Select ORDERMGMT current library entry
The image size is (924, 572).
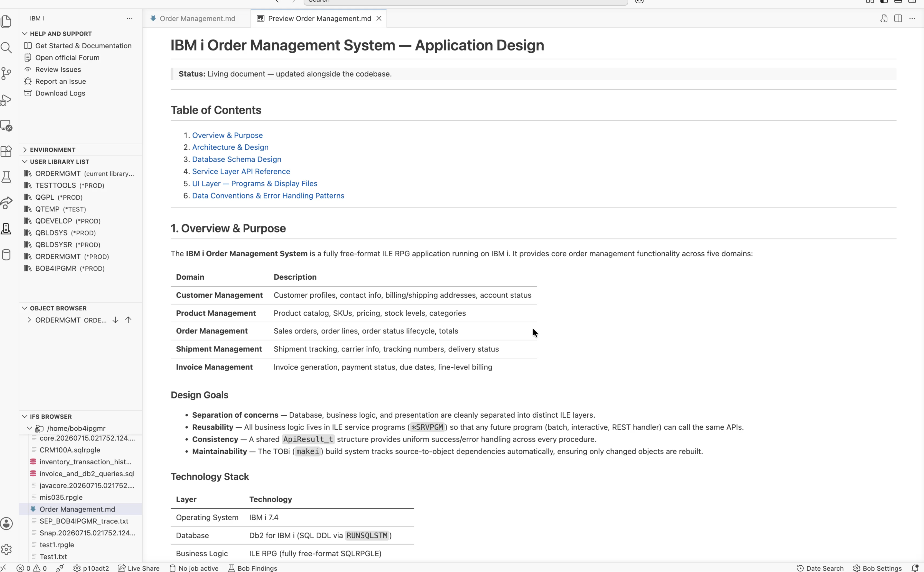(x=80, y=174)
